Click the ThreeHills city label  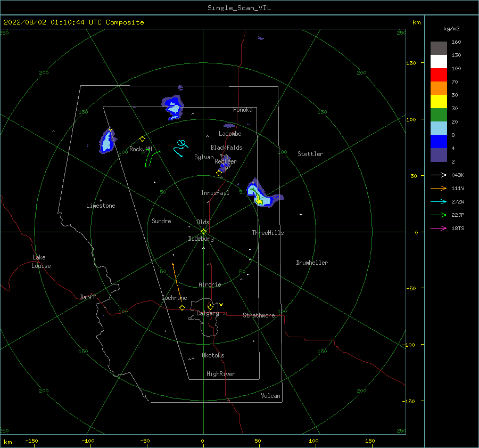(x=268, y=233)
